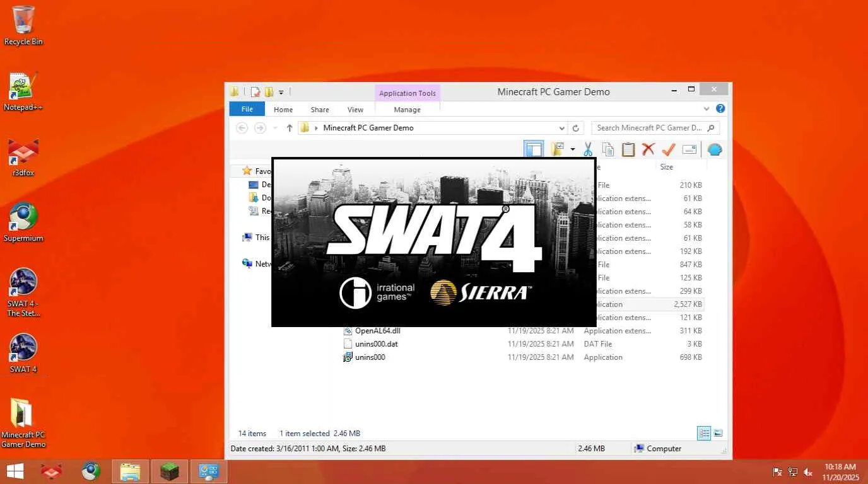
Task: Select the Minecraft PC Gamer Demo desktop folder
Action: click(23, 423)
